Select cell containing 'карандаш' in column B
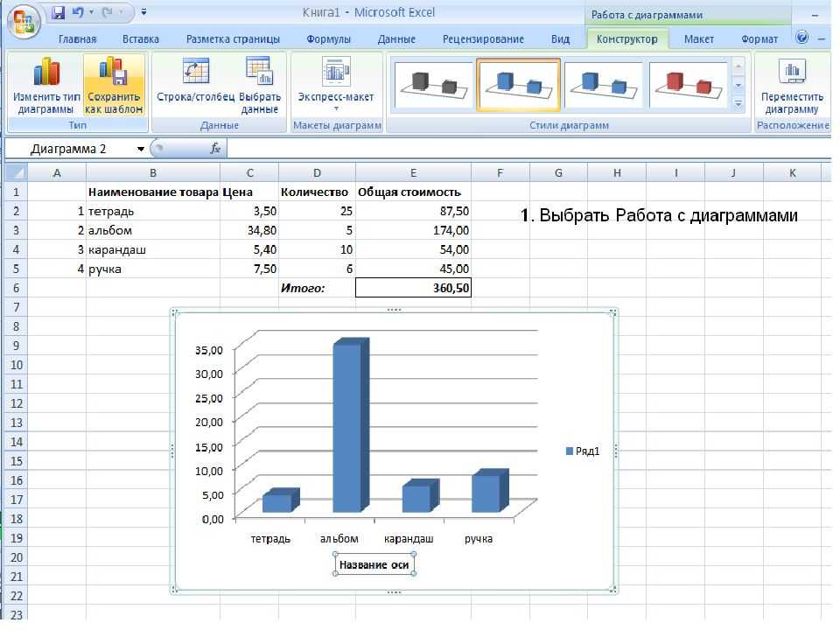The width and height of the screenshot is (840, 630). click(x=152, y=249)
